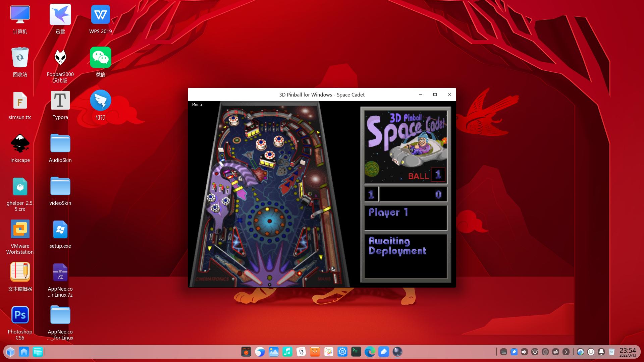Open the Menu in Pinball window
644x362 pixels.
197,105
